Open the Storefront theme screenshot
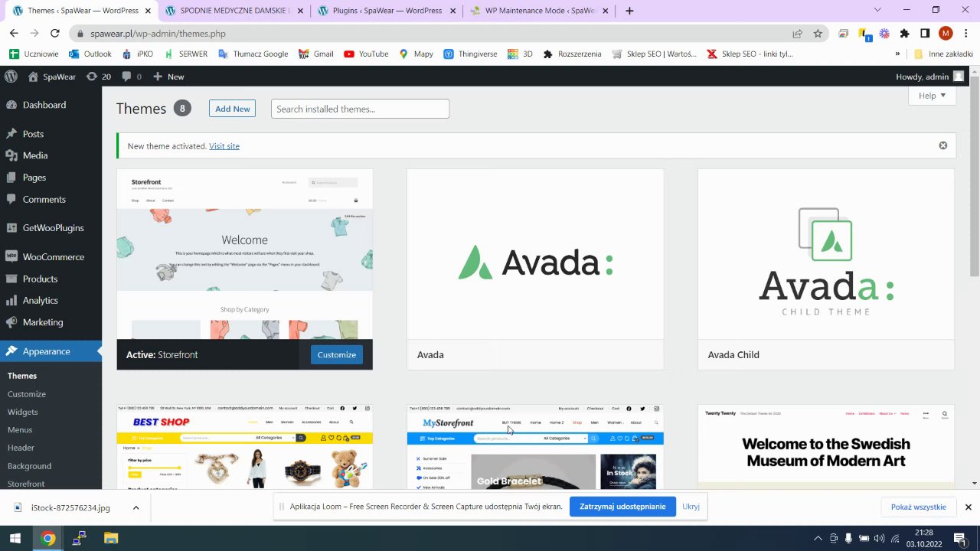 click(x=245, y=254)
